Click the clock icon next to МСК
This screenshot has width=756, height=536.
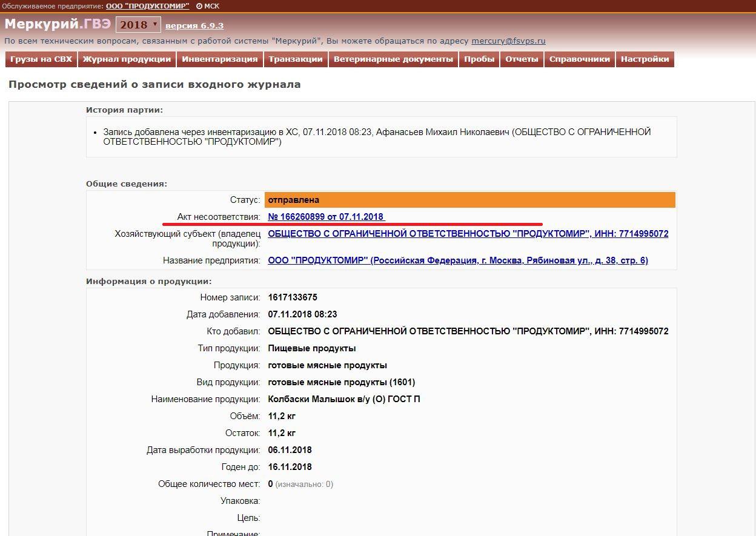click(x=199, y=6)
